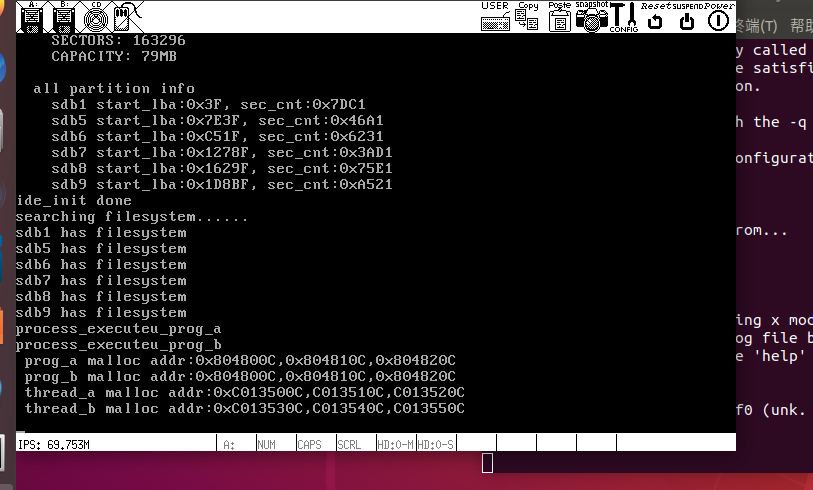Click the floppy A: drive icon
The width and height of the screenshot is (813, 490).
[x=33, y=16]
